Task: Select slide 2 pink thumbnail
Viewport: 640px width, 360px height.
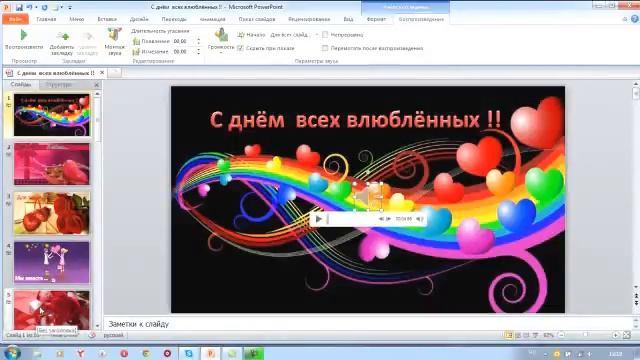Action: (x=52, y=164)
